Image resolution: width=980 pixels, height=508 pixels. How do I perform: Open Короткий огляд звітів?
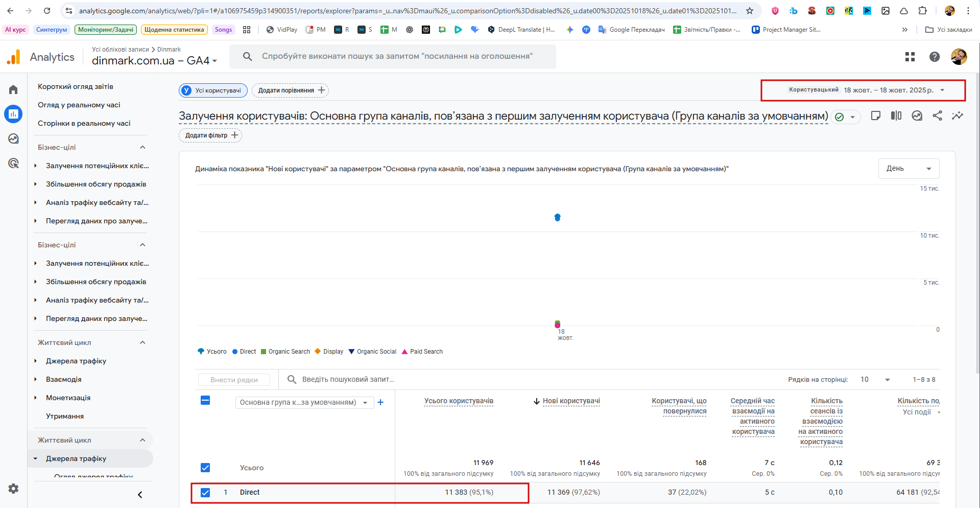[x=76, y=86]
